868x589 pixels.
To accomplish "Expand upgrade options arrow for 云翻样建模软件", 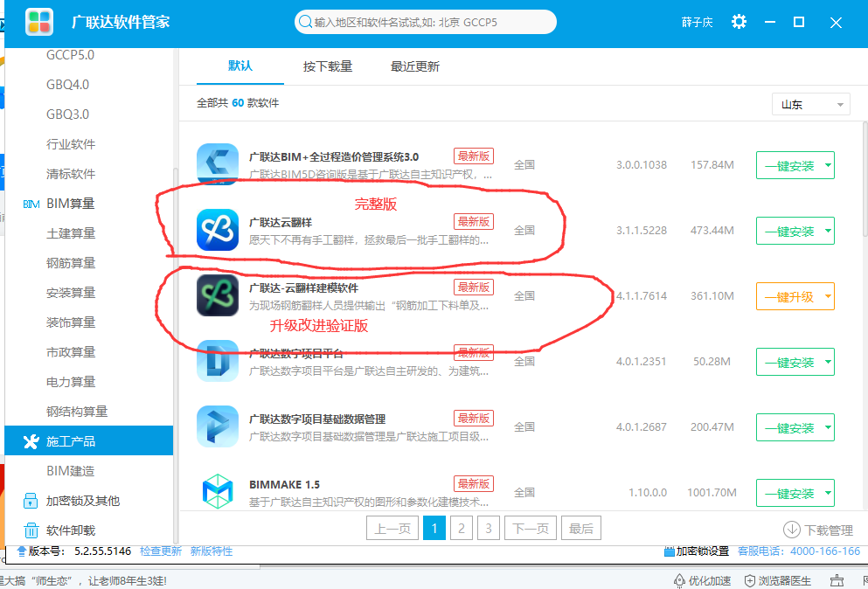I will tap(828, 296).
